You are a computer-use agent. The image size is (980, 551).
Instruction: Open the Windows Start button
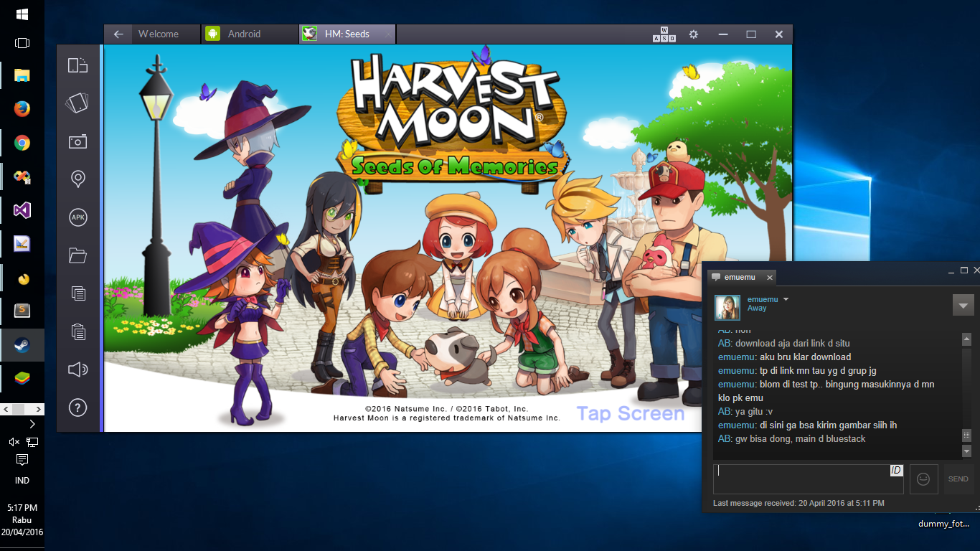[22, 14]
